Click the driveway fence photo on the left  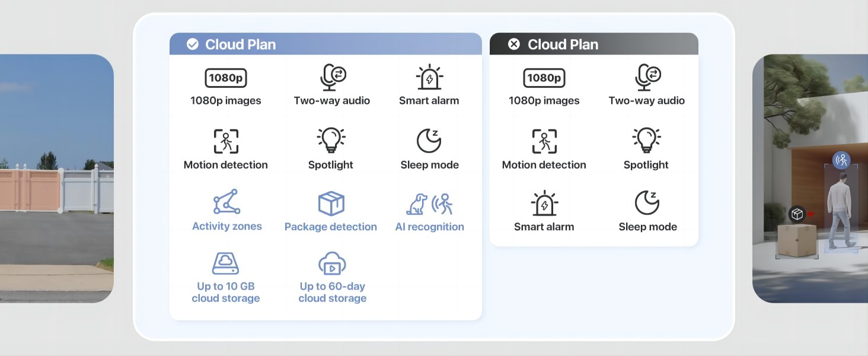pyautogui.click(x=56, y=178)
